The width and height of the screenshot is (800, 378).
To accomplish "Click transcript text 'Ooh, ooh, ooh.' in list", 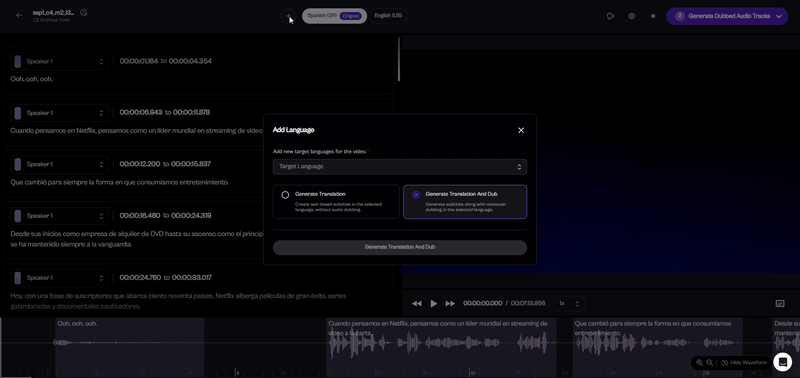I will [32, 80].
